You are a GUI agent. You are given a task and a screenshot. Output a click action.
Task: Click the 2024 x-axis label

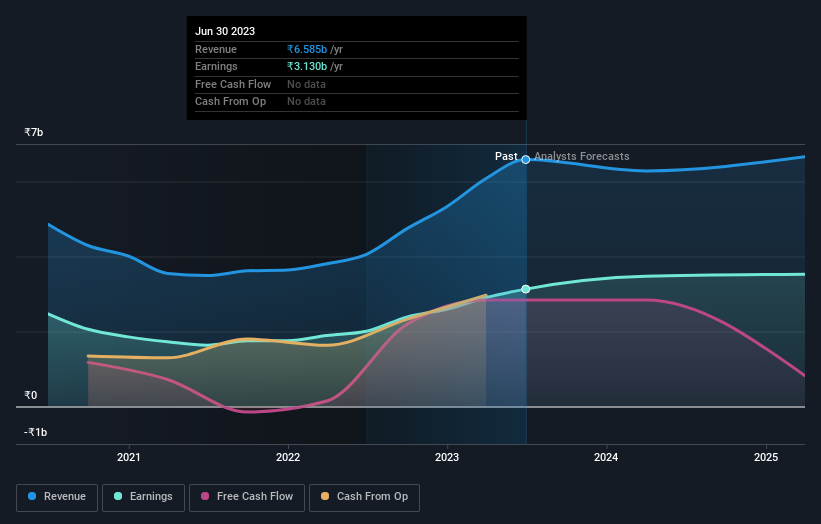coord(606,458)
